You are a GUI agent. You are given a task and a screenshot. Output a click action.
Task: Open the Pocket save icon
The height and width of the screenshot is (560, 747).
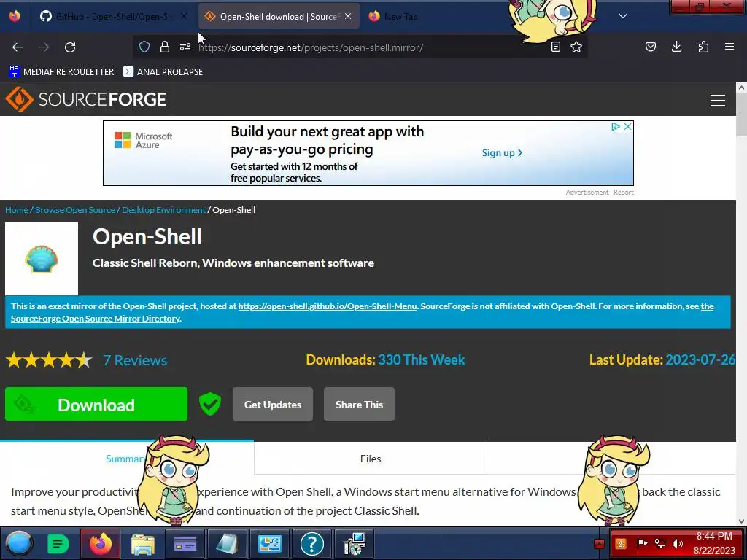651,47
